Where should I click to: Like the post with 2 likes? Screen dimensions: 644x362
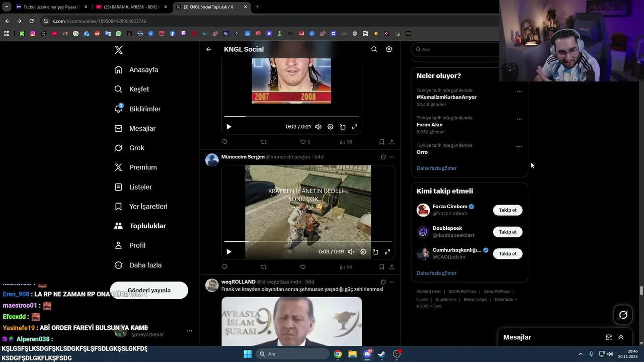pyautogui.click(x=303, y=142)
